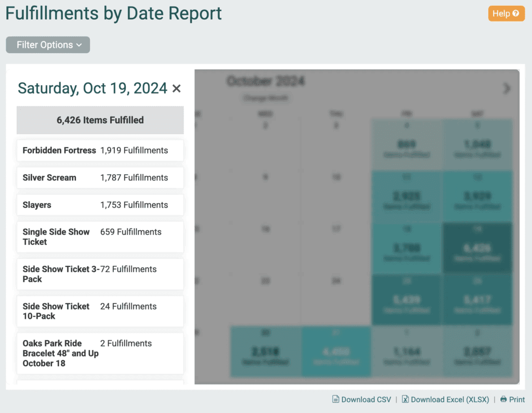Open the Side Show Ticket 10-Pack entry
This screenshot has height=413, width=532.
click(100, 311)
